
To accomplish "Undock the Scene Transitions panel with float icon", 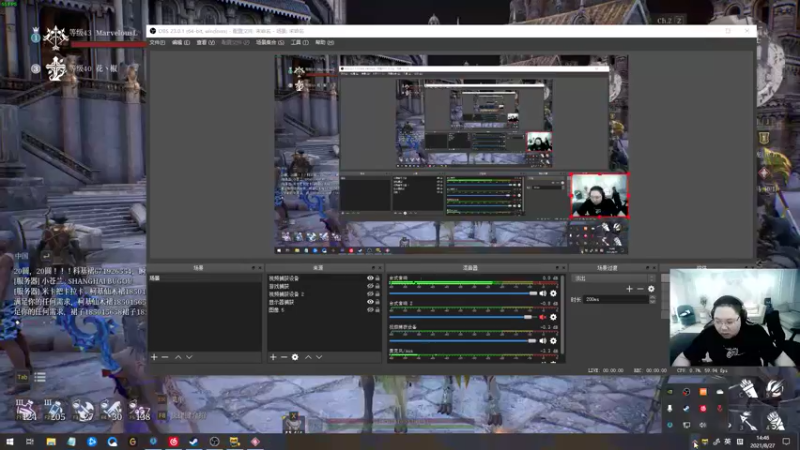I will (647, 268).
